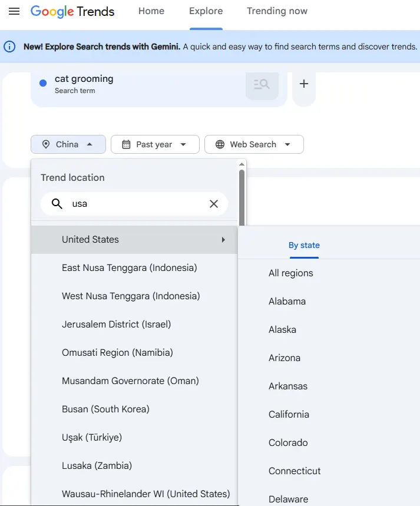Click the usa location search field
The height and width of the screenshot is (506, 420).
point(134,204)
